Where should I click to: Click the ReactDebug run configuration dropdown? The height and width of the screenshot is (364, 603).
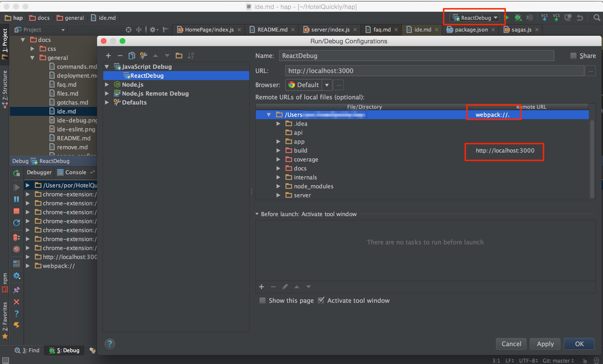coord(474,17)
